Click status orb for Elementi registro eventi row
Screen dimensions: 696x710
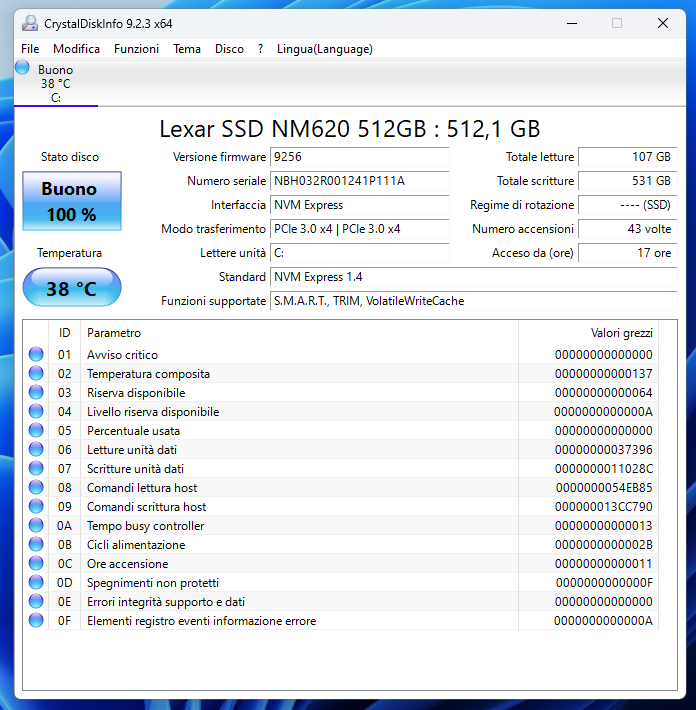pyautogui.click(x=36, y=620)
